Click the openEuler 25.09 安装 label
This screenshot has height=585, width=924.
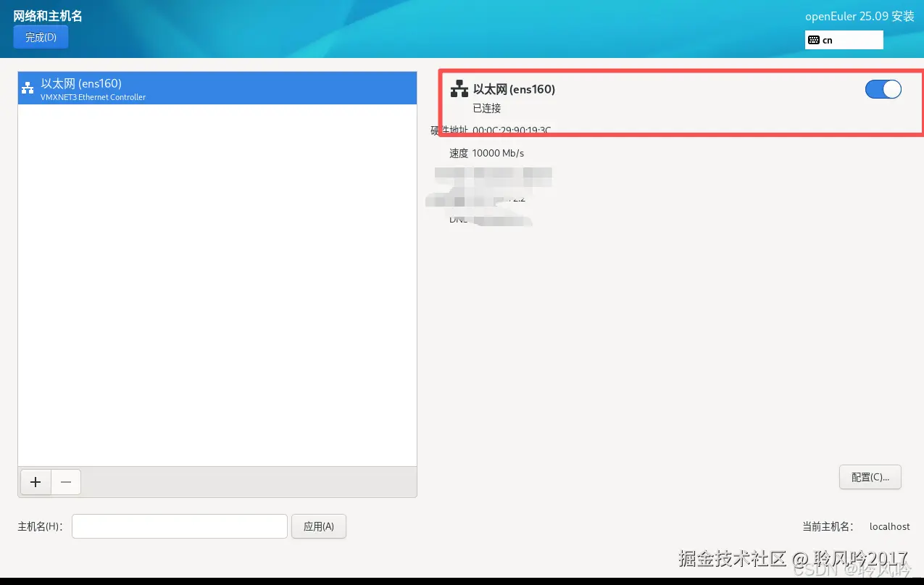[860, 16]
